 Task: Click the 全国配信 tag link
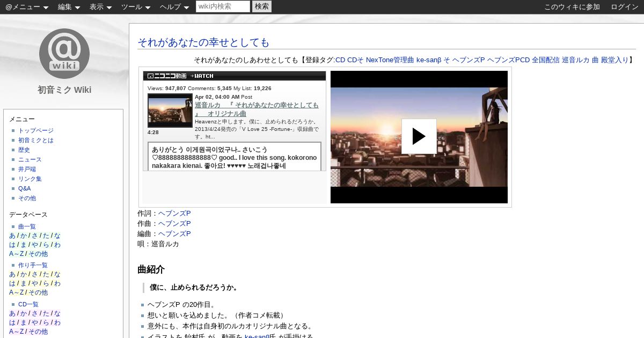pos(546,60)
